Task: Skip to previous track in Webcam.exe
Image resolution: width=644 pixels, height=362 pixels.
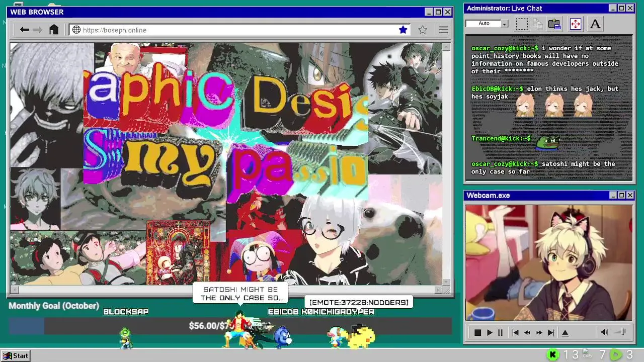Action: click(x=515, y=332)
